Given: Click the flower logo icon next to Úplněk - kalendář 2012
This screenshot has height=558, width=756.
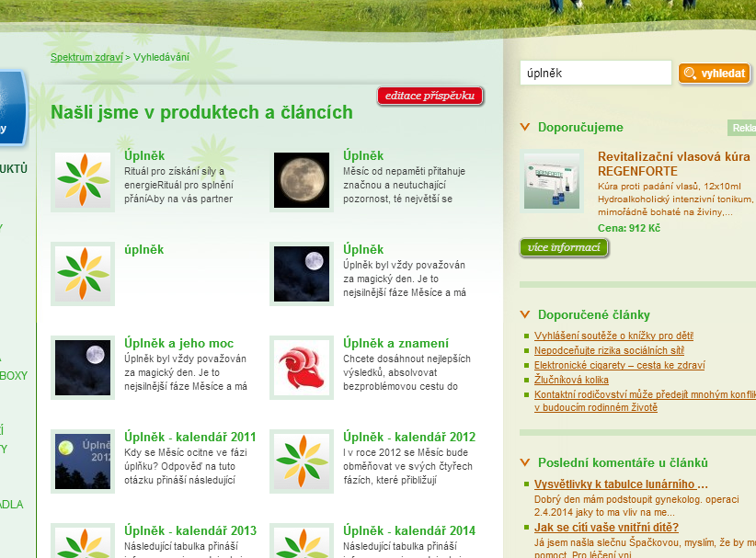Looking at the screenshot, I should click(x=302, y=461).
